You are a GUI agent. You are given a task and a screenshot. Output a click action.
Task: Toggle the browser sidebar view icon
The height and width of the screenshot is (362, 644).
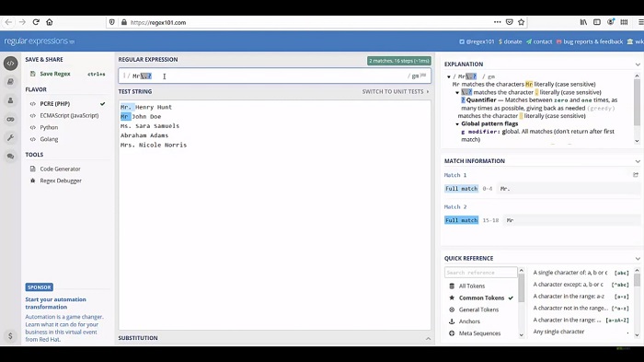coord(597,22)
